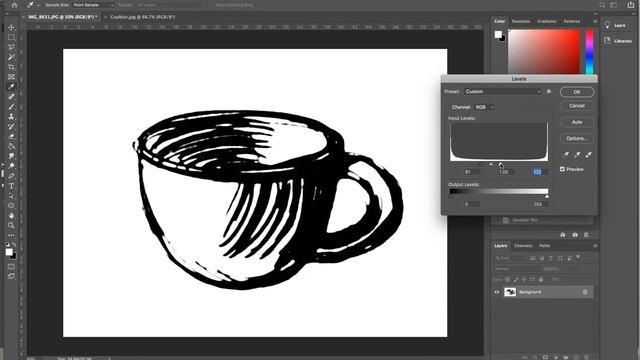The width and height of the screenshot is (640, 360).
Task: Open the Layers panel flyout menu
Action: click(x=595, y=246)
